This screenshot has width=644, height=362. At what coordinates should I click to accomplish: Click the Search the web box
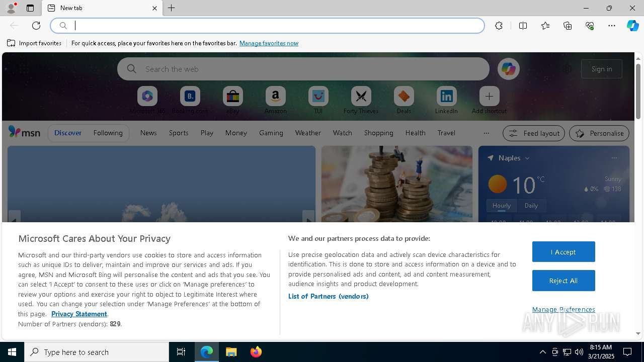pyautogui.click(x=303, y=69)
